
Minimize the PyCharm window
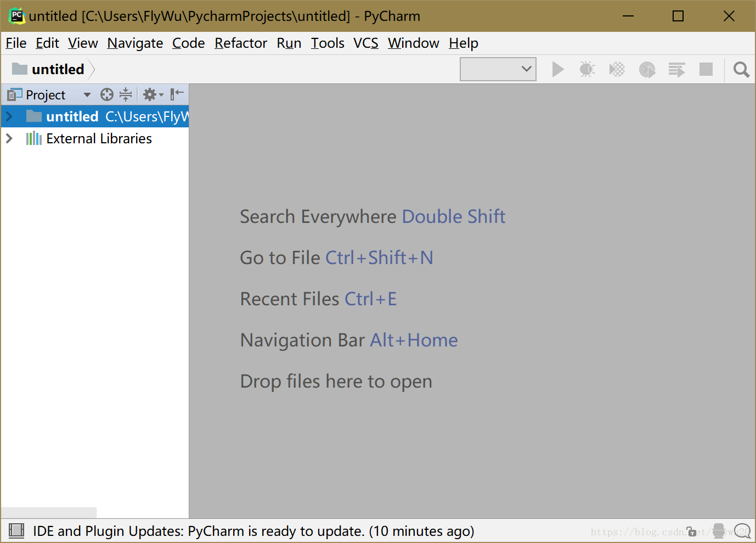click(628, 16)
